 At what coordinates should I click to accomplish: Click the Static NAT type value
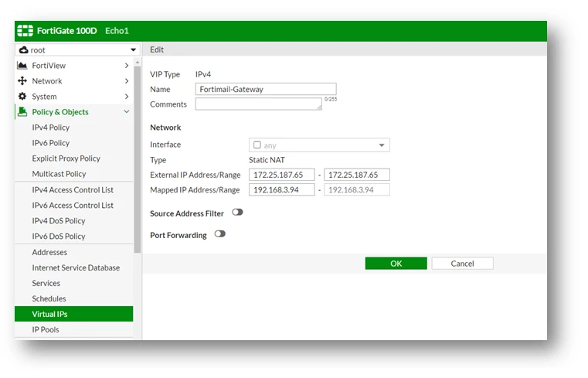[267, 160]
